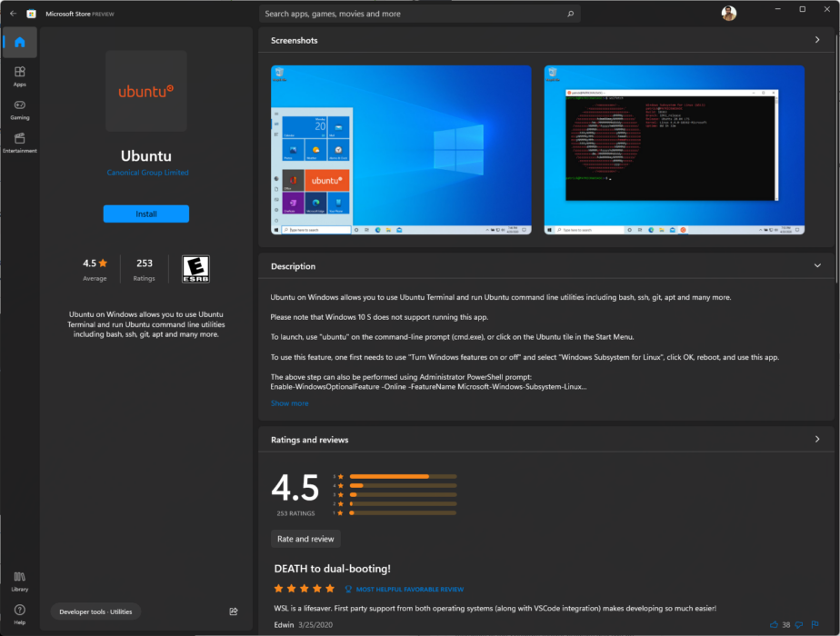Open the user profile avatar
This screenshot has height=636, width=840.
click(728, 14)
